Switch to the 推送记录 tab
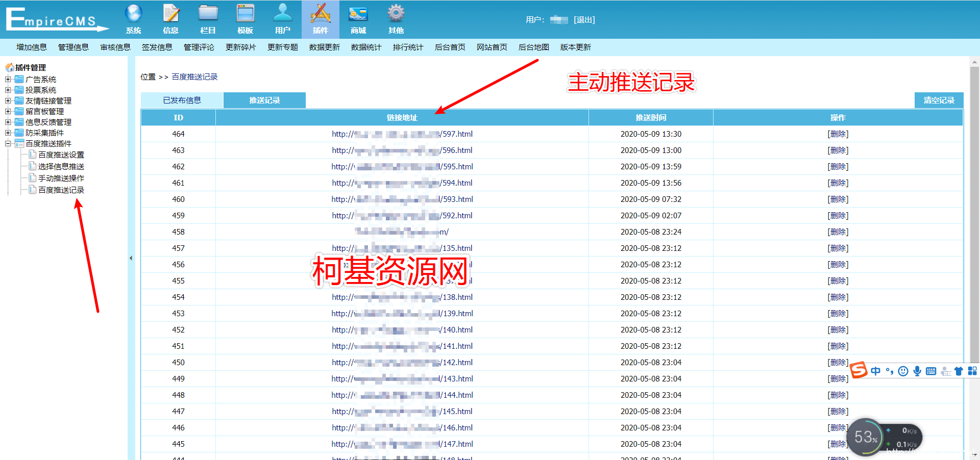Viewport: 980px width, 460px height. pyautogui.click(x=264, y=100)
